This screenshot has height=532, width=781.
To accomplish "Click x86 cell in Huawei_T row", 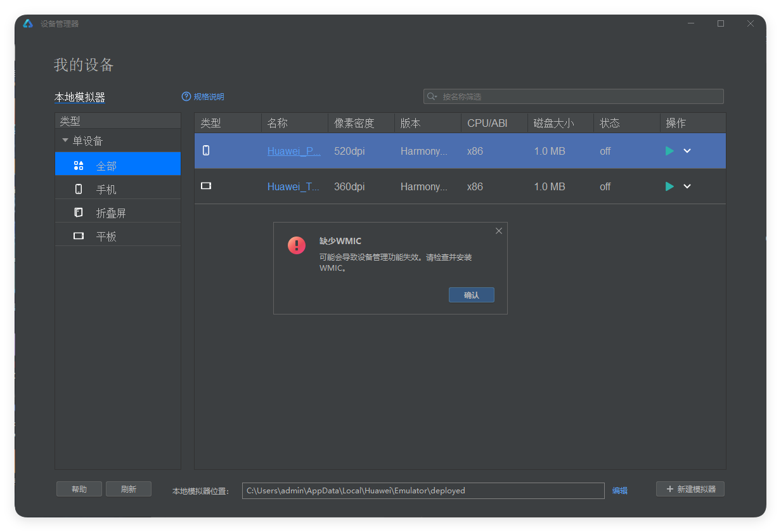I will click(475, 186).
